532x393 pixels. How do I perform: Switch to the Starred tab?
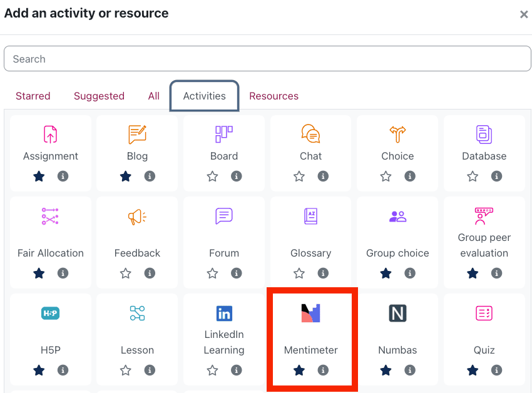coord(33,96)
